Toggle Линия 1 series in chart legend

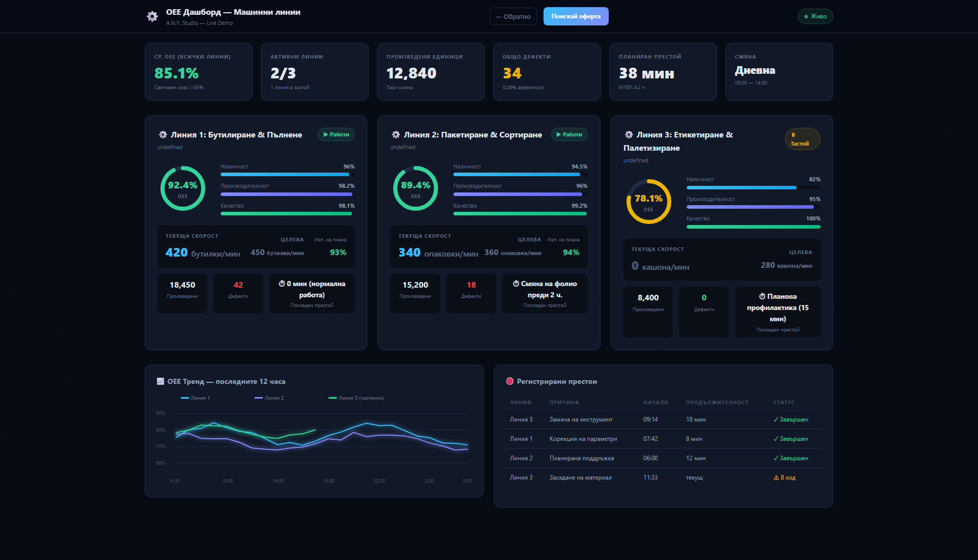[195, 398]
